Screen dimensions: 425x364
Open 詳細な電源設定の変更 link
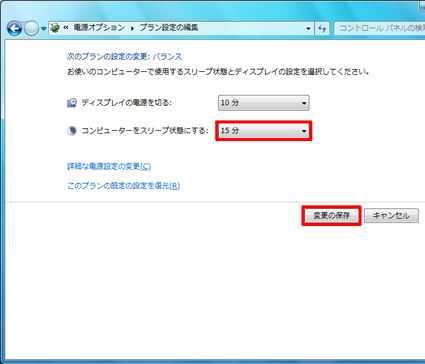click(109, 166)
